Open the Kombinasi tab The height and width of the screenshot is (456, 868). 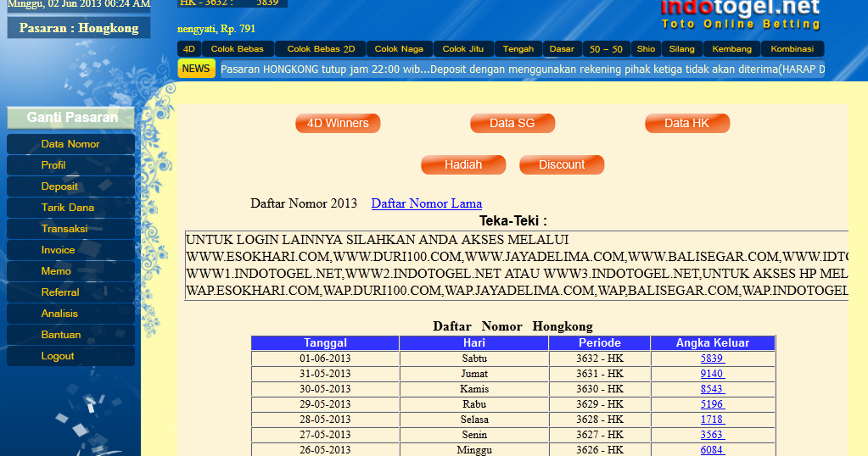pos(792,49)
